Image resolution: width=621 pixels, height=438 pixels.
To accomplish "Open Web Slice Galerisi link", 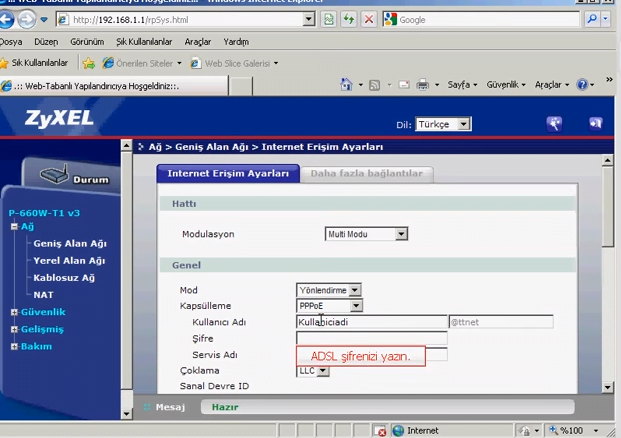I will tap(234, 63).
